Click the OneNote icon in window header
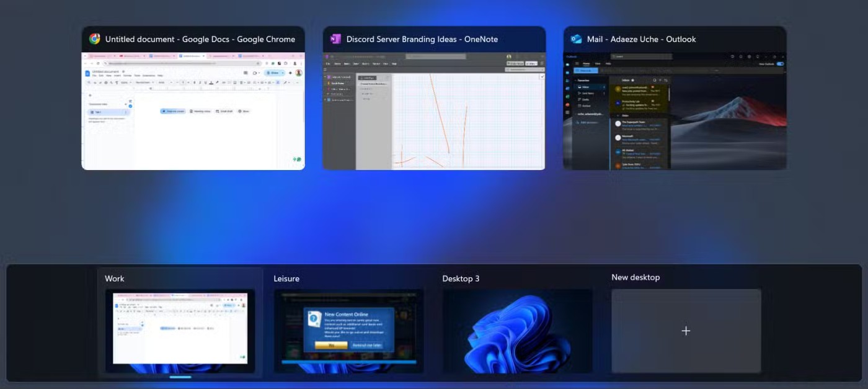Image resolution: width=868 pixels, height=389 pixels. (335, 39)
